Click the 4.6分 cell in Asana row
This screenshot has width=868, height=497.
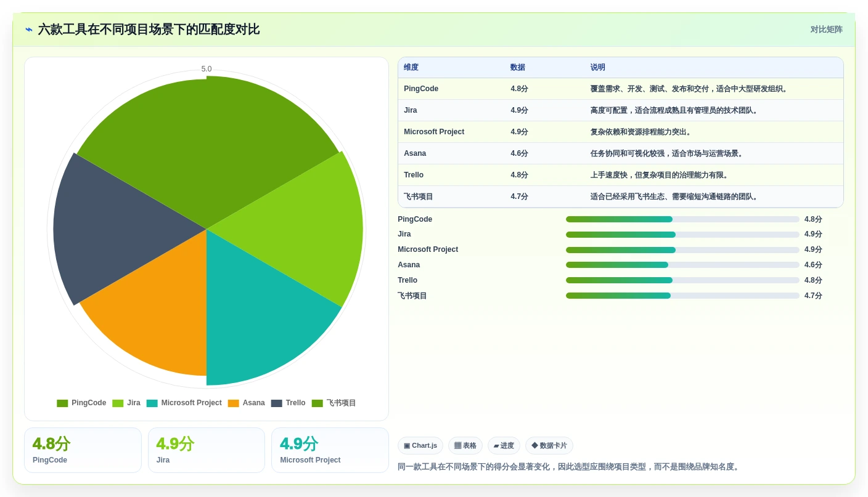519,153
